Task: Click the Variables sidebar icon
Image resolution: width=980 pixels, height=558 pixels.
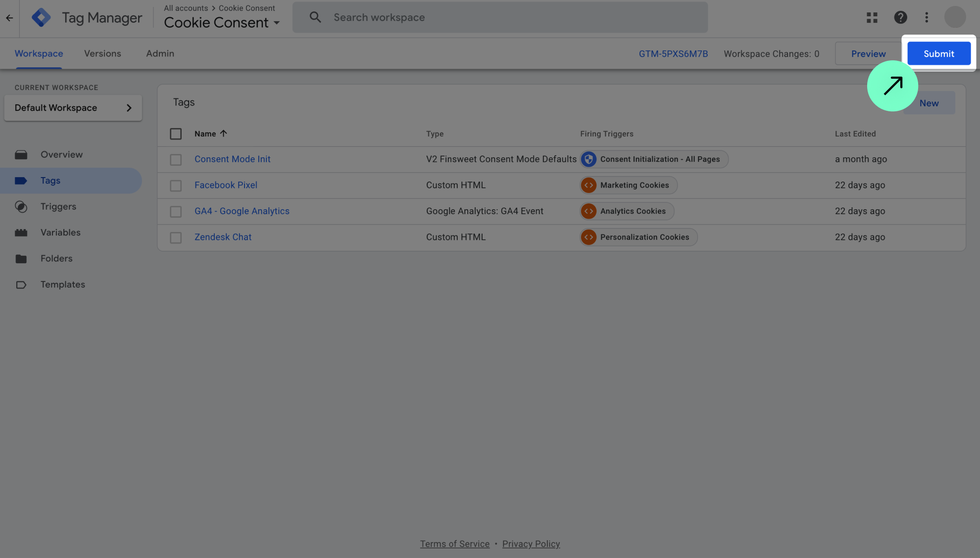Action: (x=21, y=232)
